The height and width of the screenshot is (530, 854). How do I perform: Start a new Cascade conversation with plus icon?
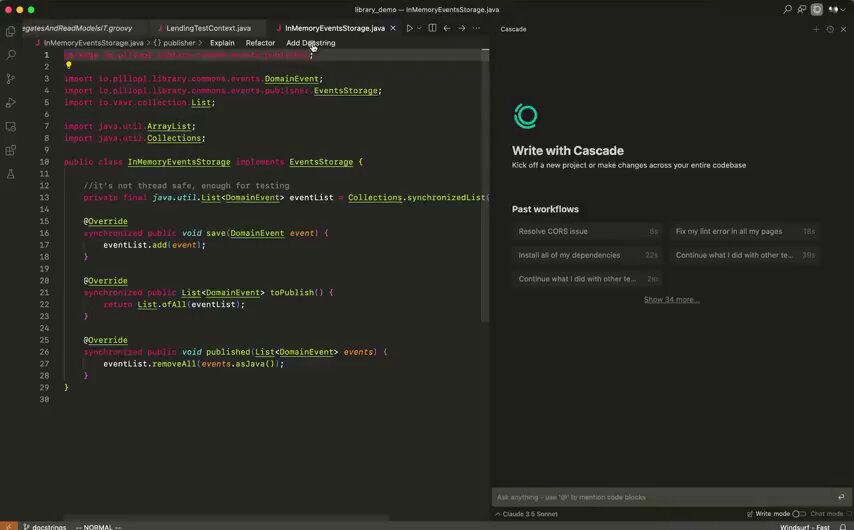point(816,29)
